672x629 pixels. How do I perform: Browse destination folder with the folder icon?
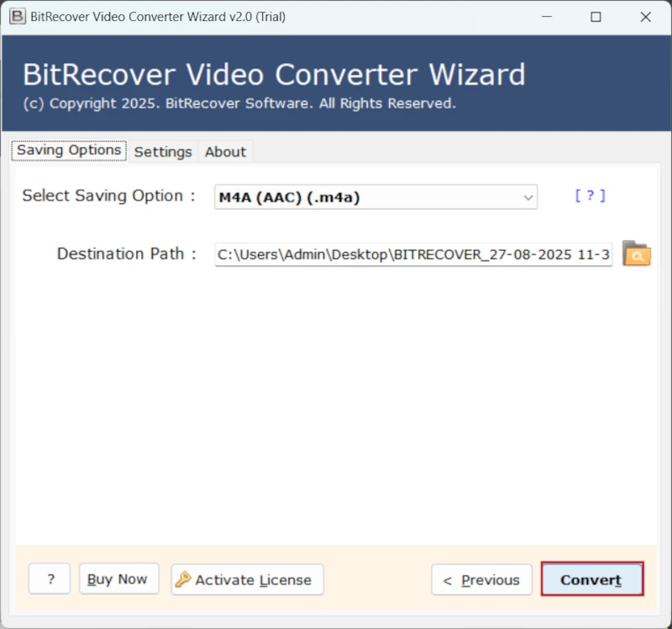[x=637, y=254]
